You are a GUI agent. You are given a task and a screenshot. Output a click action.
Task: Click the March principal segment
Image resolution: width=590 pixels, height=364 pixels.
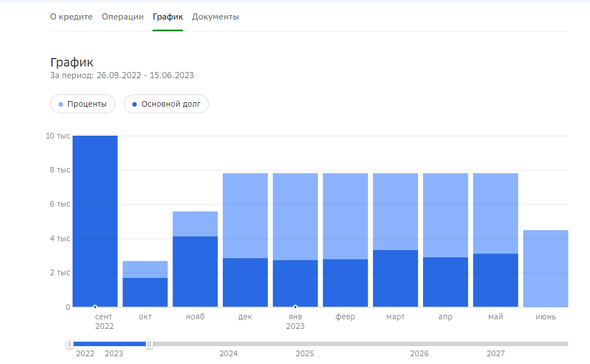coord(395,278)
